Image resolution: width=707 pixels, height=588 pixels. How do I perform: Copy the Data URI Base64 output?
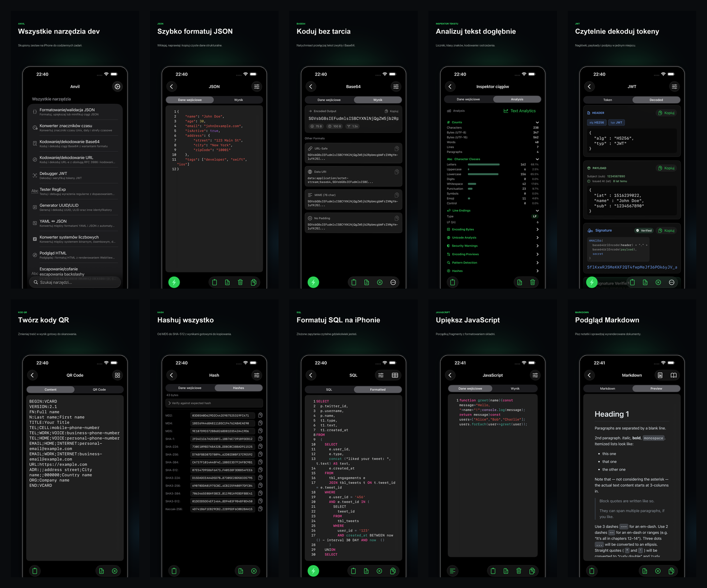(396, 172)
